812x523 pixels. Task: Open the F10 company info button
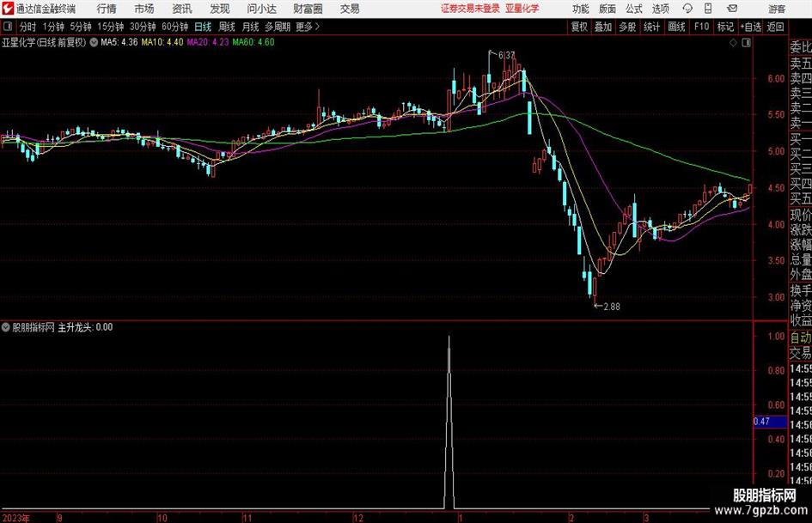click(x=701, y=27)
